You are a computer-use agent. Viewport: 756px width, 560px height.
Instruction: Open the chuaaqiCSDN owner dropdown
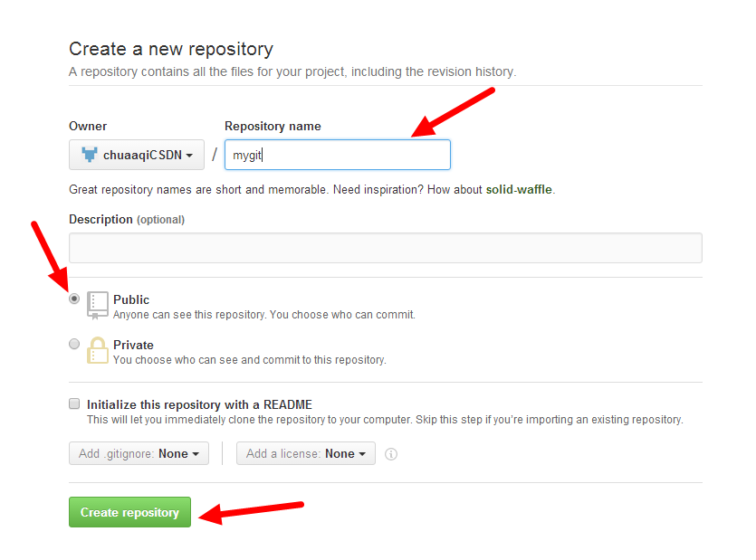pyautogui.click(x=136, y=154)
